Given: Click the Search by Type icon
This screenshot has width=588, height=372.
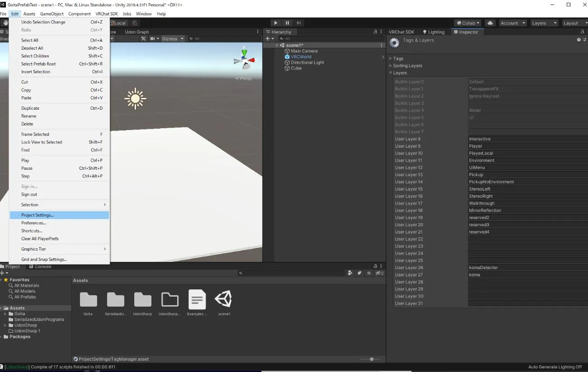Looking at the screenshot, I should point(350,273).
